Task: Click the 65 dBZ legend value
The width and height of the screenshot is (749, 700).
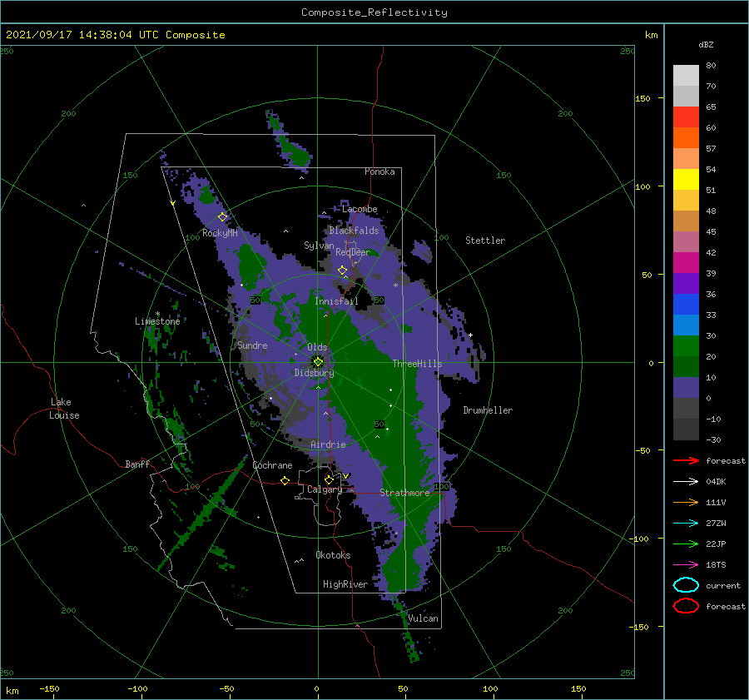Action: tap(711, 107)
